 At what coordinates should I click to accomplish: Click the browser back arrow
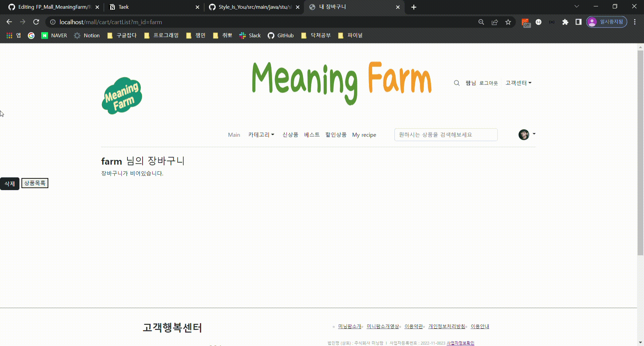(x=9, y=22)
